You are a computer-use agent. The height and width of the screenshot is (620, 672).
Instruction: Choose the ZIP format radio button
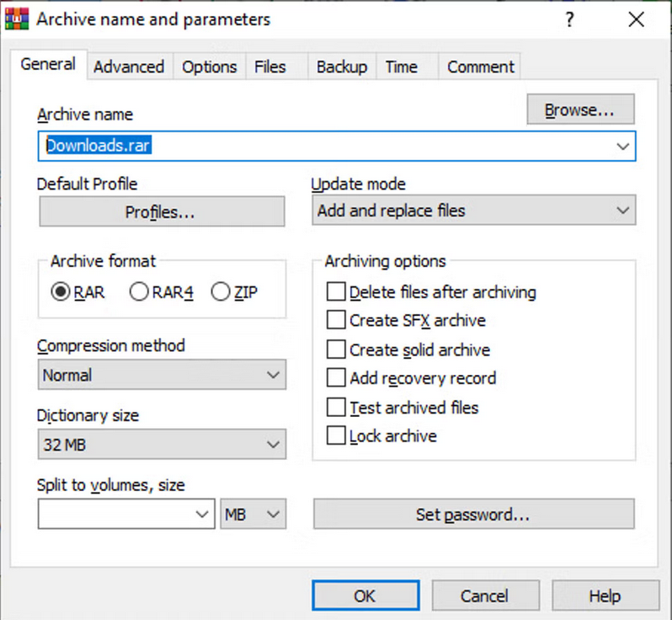[x=234, y=292]
